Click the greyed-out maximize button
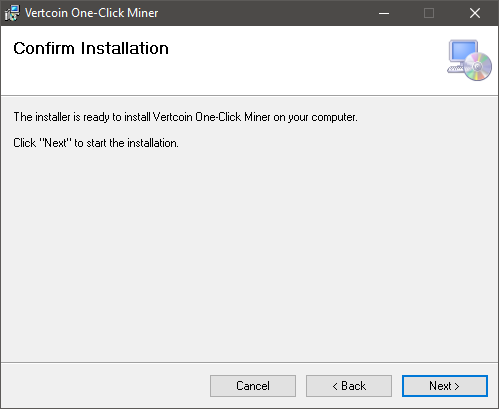Viewport: 499px width, 409px height. point(429,13)
